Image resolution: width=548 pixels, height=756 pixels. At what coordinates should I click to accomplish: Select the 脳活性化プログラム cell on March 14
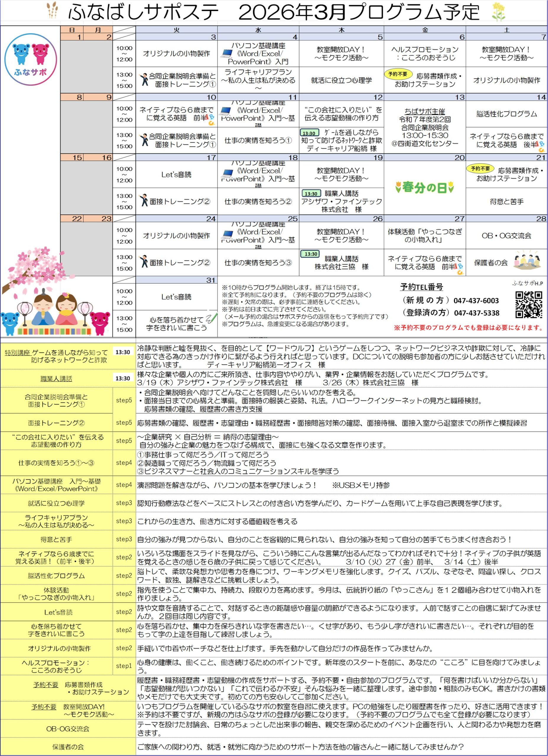coord(506,114)
